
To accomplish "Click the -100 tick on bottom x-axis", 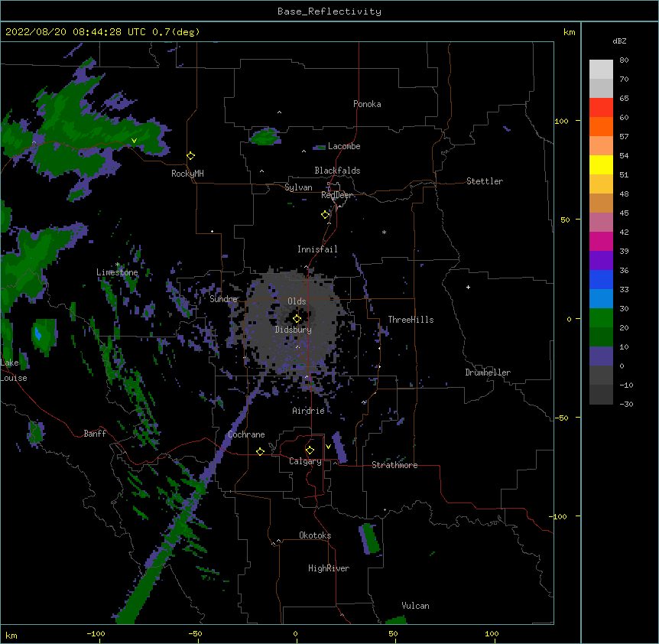I will (96, 633).
